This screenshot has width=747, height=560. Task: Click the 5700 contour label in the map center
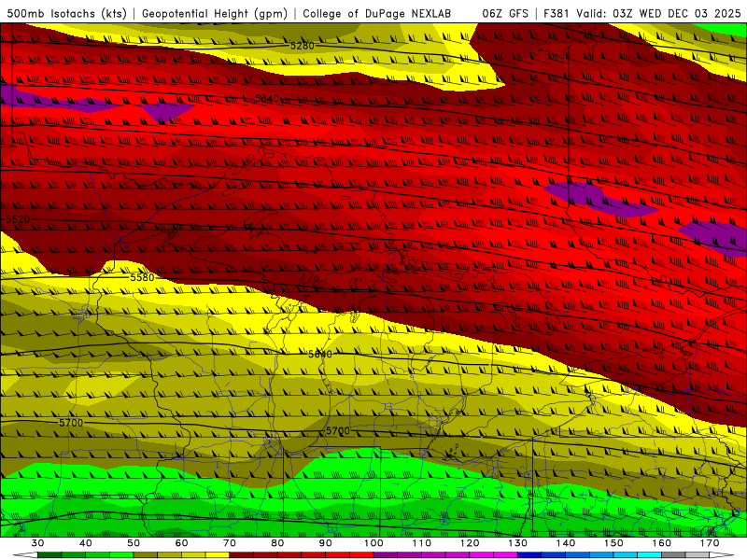coord(338,430)
